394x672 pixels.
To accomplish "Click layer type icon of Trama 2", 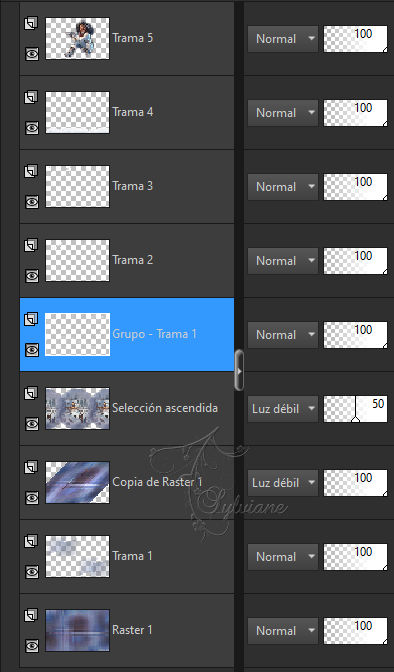I will pyautogui.click(x=31, y=246).
